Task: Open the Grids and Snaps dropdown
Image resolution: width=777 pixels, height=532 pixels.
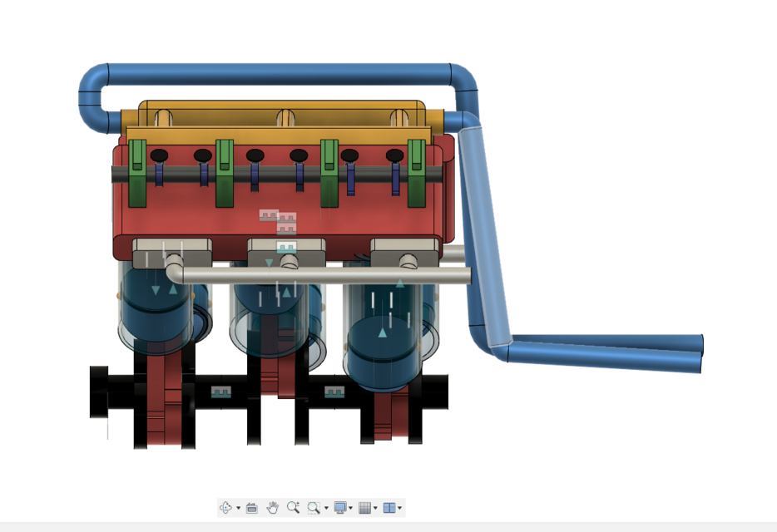Action: tap(375, 507)
